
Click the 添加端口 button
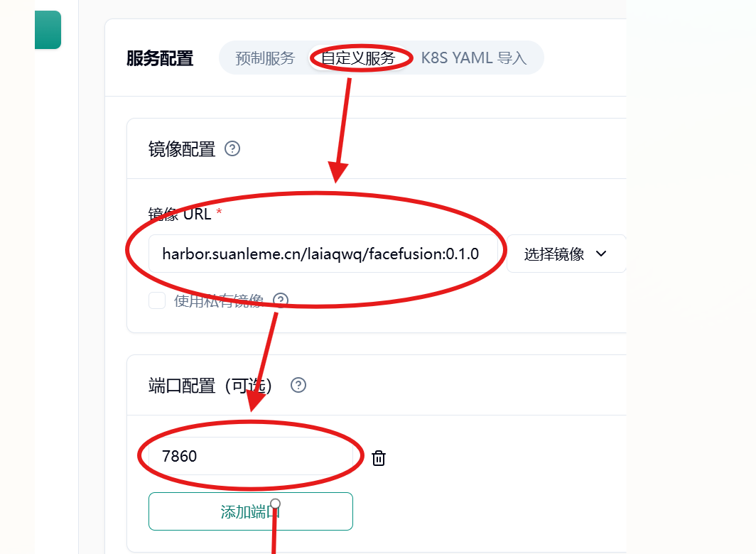tap(251, 511)
